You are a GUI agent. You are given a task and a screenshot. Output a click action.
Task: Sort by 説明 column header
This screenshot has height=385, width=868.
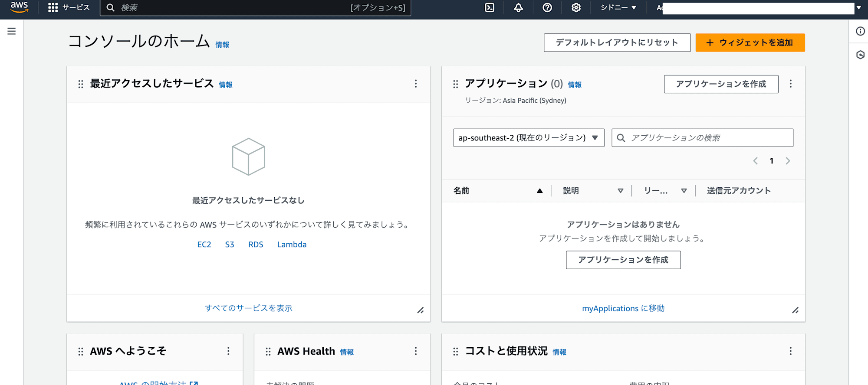point(593,191)
